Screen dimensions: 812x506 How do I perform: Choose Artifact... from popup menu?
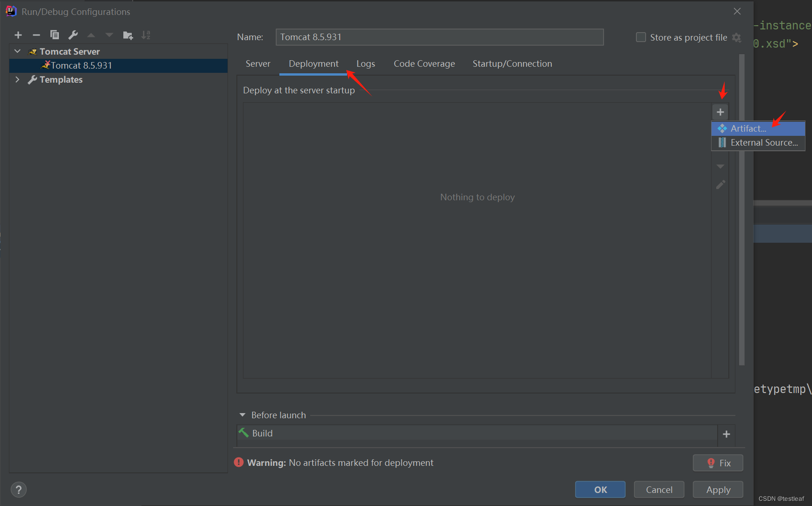pyautogui.click(x=758, y=128)
